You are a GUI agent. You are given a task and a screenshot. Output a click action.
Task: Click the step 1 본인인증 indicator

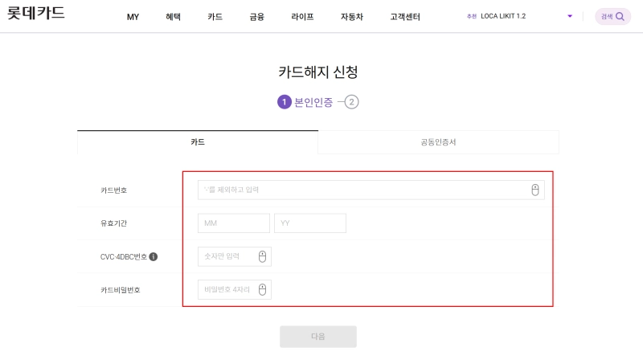pos(305,102)
